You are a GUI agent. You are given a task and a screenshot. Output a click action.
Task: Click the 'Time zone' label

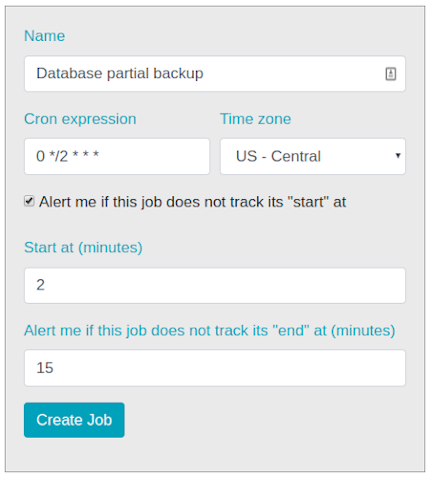tap(255, 119)
